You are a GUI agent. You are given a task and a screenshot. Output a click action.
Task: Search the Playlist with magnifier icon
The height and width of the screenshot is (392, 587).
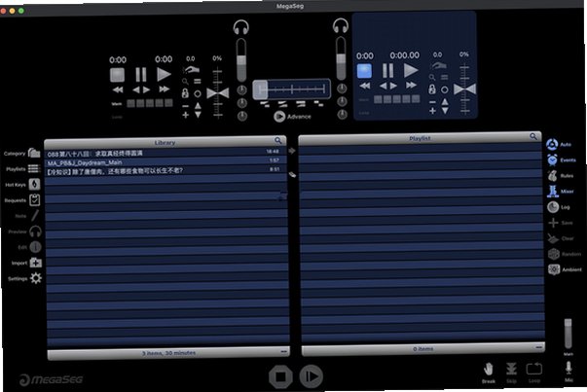click(533, 136)
